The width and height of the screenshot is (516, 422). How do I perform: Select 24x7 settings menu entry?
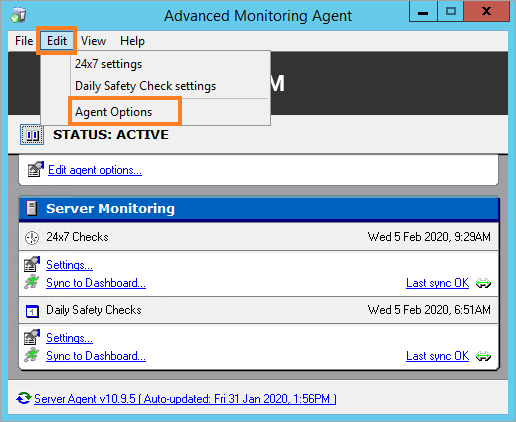(x=108, y=64)
